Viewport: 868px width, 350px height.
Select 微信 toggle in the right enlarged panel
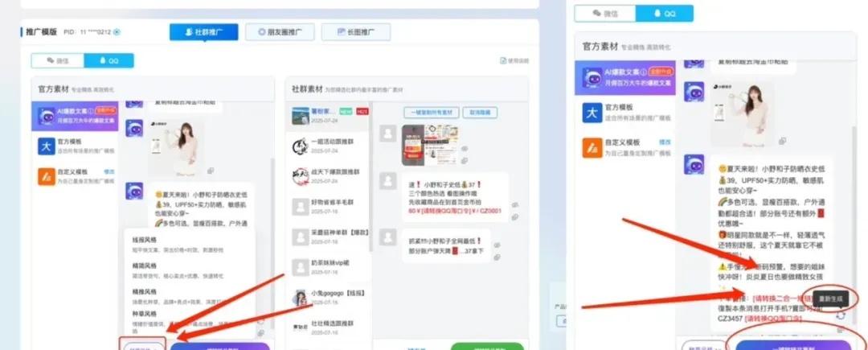[x=606, y=13]
